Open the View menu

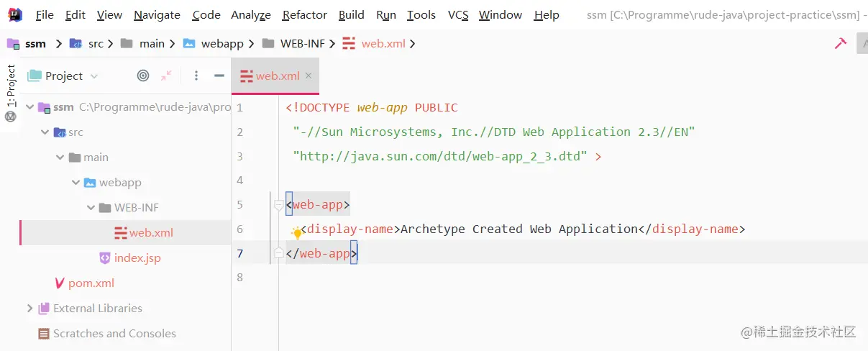109,14
